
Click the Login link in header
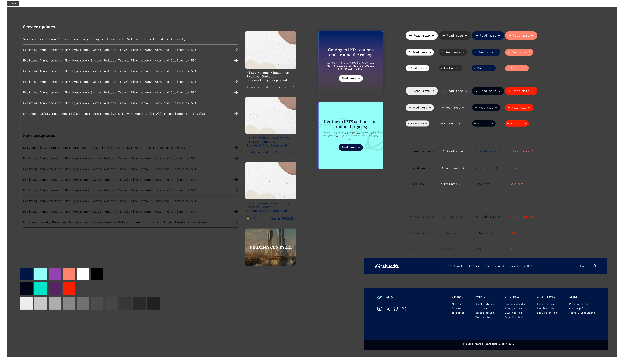[x=583, y=266]
